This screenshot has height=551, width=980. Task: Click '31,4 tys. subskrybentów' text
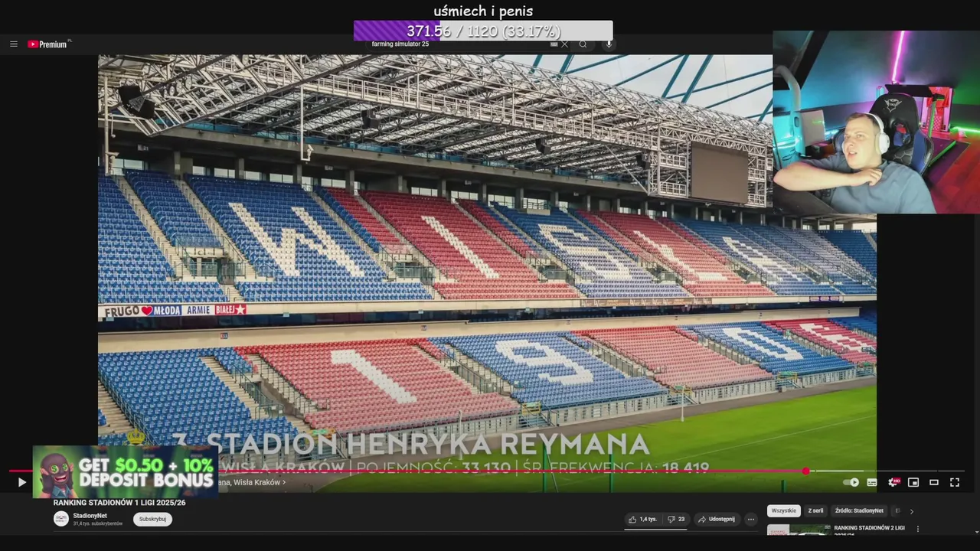tap(98, 523)
